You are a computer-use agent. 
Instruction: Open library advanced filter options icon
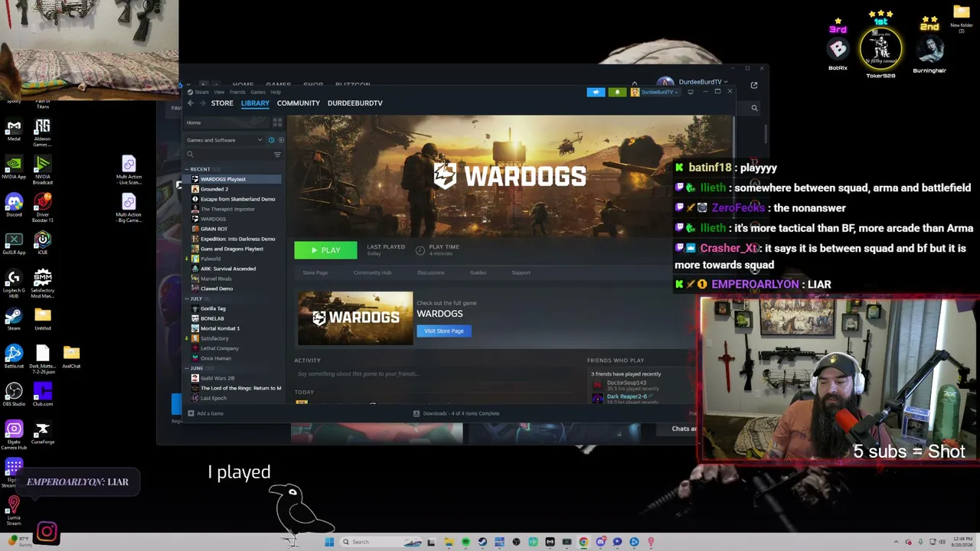click(x=277, y=155)
